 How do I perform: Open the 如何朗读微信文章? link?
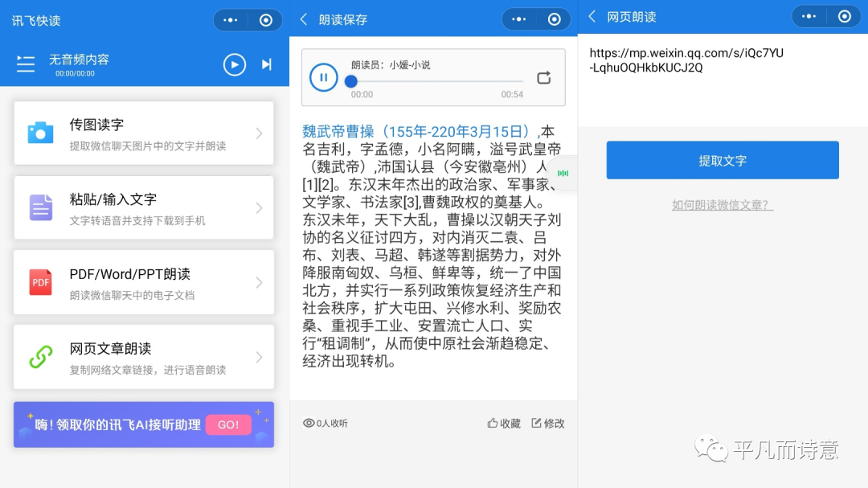point(723,205)
